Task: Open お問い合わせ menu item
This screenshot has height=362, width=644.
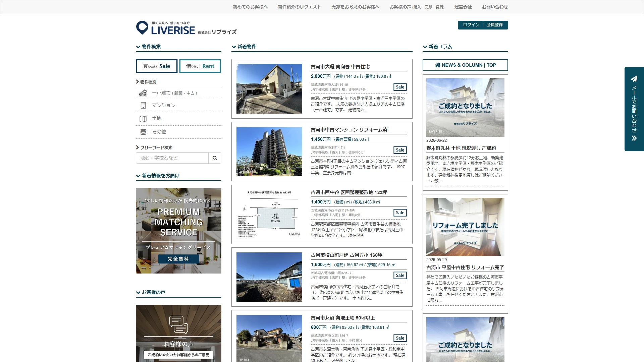Action: point(495,7)
